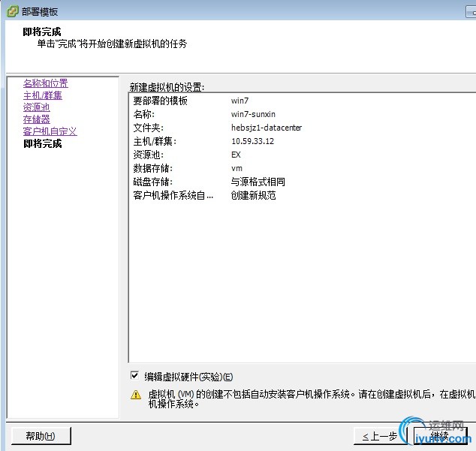Viewport: 476px width, 451px height.
Task: Click the 帮助(H) button
Action: tap(41, 436)
